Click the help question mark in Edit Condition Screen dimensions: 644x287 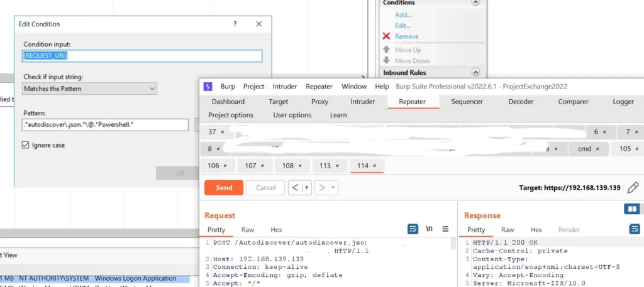[235, 24]
